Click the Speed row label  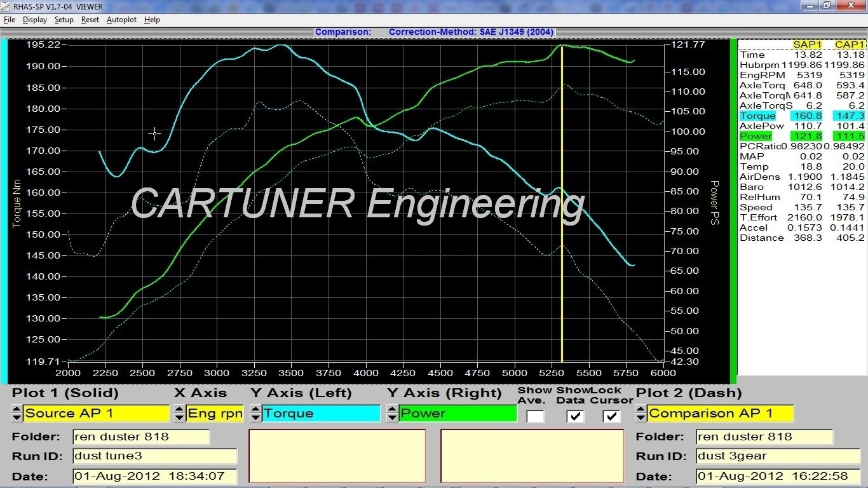pyautogui.click(x=756, y=207)
